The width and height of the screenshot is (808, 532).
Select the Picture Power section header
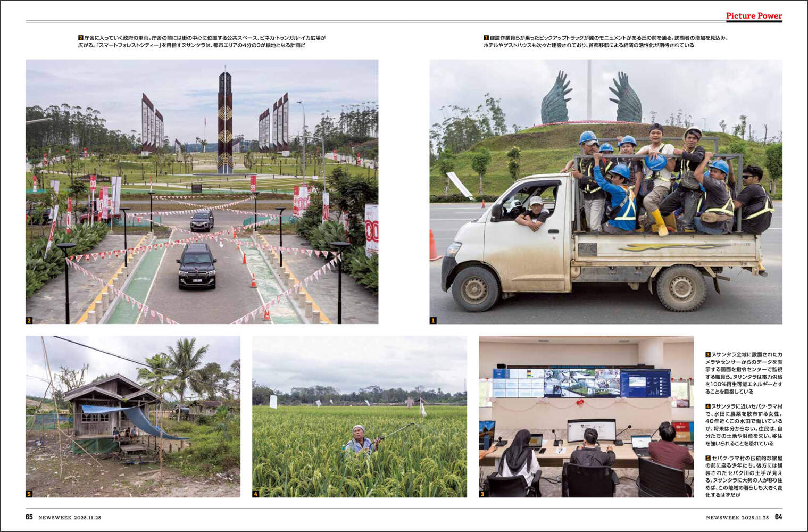(x=754, y=16)
